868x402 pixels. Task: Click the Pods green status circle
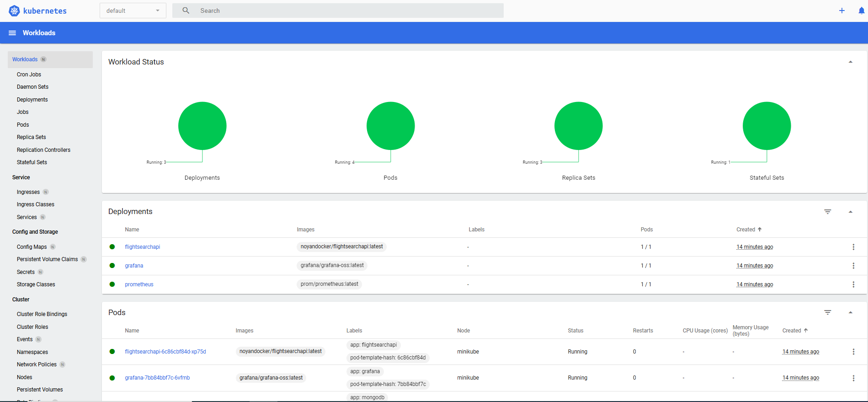(x=390, y=126)
